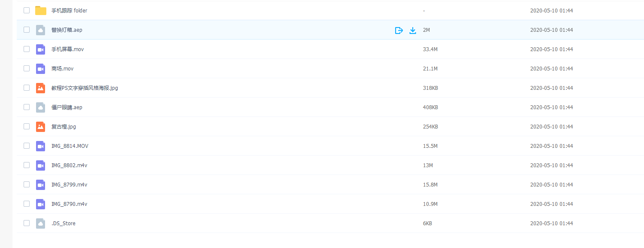644x248 pixels.
Task: Open the 手机跟踪 folder by name
Action: point(69,11)
